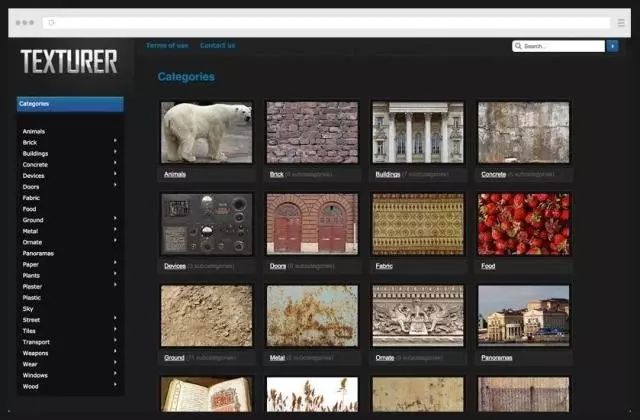640x420 pixels.
Task: Expand the Wear submenu arrow
Action: point(115,362)
